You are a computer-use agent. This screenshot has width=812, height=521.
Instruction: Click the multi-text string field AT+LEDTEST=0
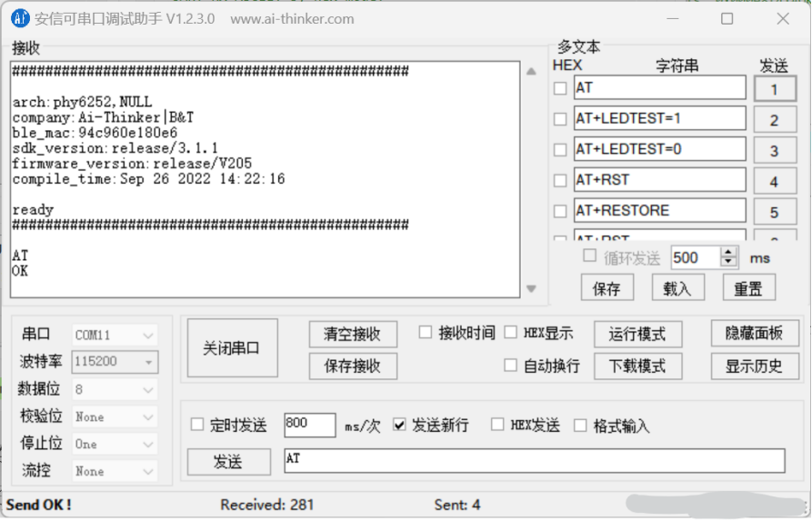pyautogui.click(x=660, y=149)
